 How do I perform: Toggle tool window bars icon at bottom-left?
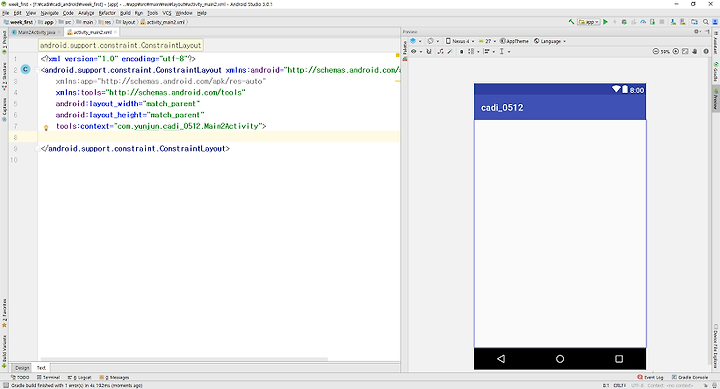(x=5, y=385)
